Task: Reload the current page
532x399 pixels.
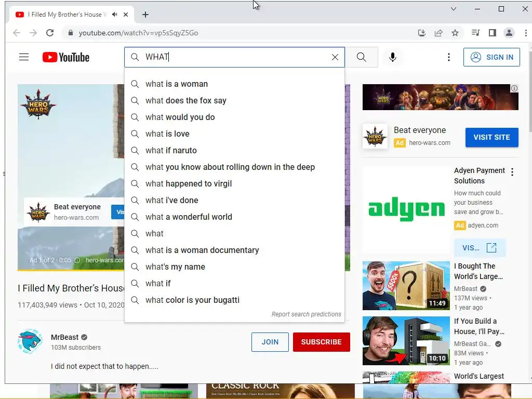Action: tap(50, 33)
